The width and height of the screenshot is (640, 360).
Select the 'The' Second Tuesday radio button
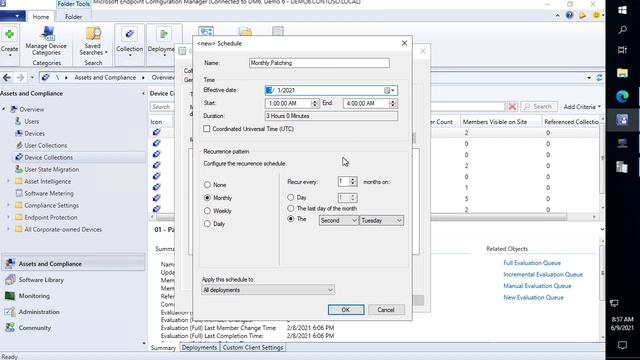291,219
